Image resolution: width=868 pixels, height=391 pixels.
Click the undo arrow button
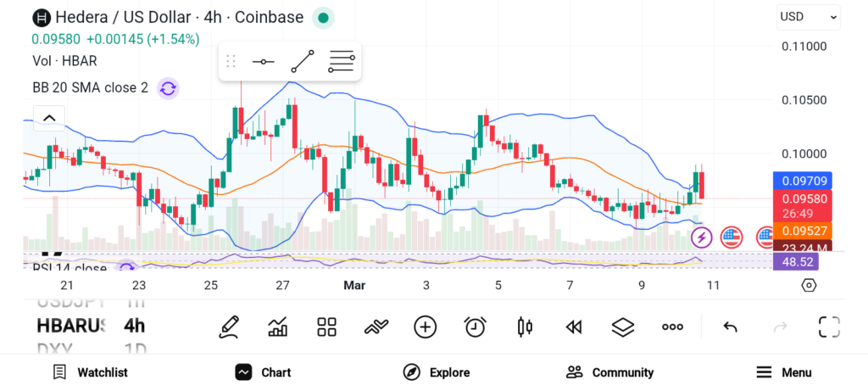[730, 327]
